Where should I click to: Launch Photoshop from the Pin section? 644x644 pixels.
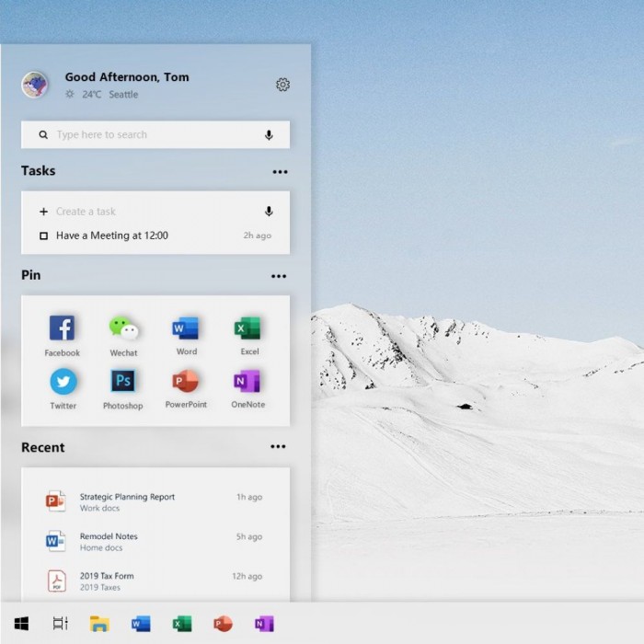[123, 382]
